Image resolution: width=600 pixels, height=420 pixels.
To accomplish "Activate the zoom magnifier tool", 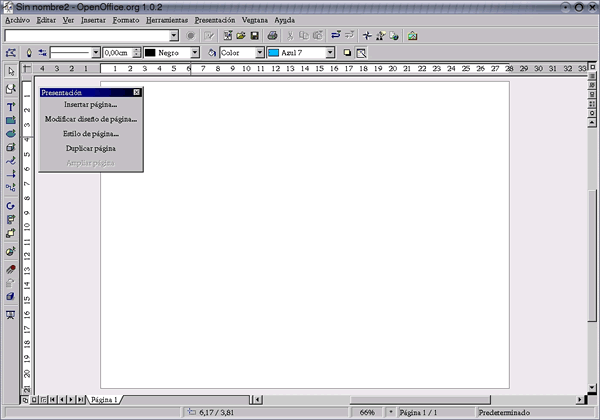I will coord(11,89).
